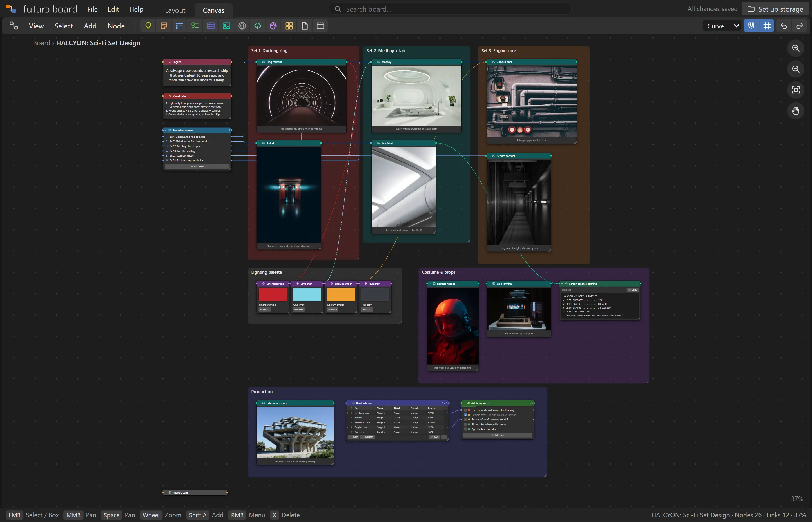Viewport: 812px width, 522px height.
Task: Click the zoom in magnifier button
Action: [x=796, y=48]
